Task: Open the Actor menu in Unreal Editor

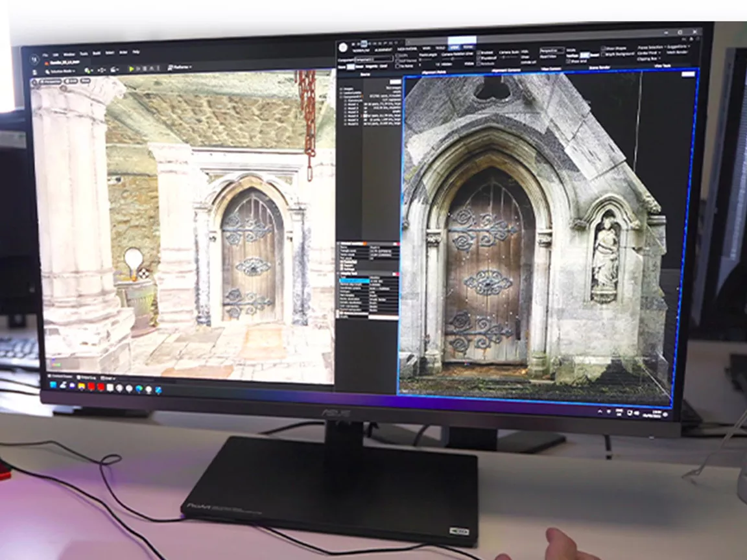Action: click(123, 52)
